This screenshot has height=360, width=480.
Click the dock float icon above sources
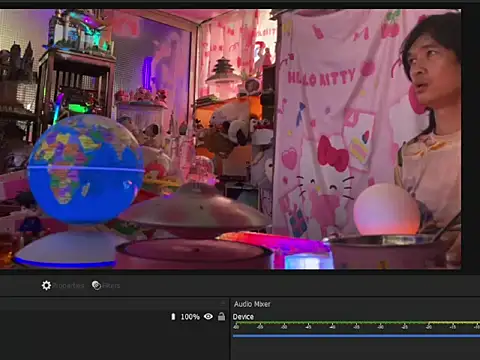tap(223, 303)
